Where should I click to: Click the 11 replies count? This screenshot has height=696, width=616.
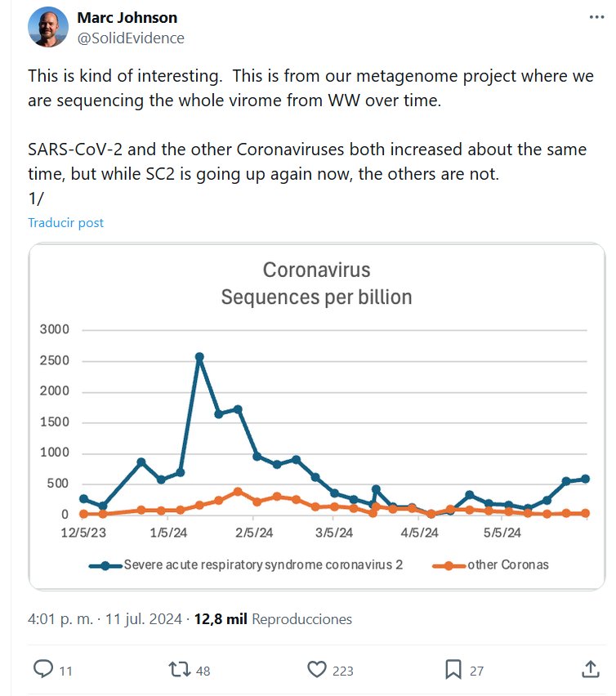point(66,671)
